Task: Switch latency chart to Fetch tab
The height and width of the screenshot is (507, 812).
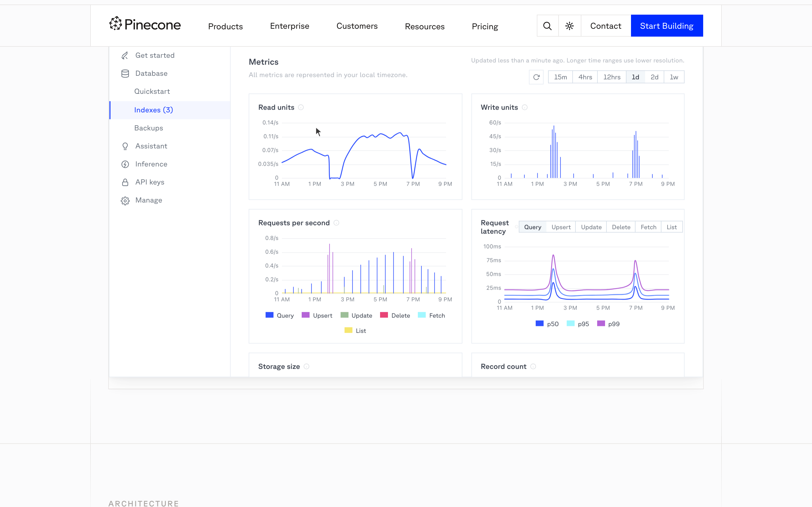Action: (x=648, y=227)
